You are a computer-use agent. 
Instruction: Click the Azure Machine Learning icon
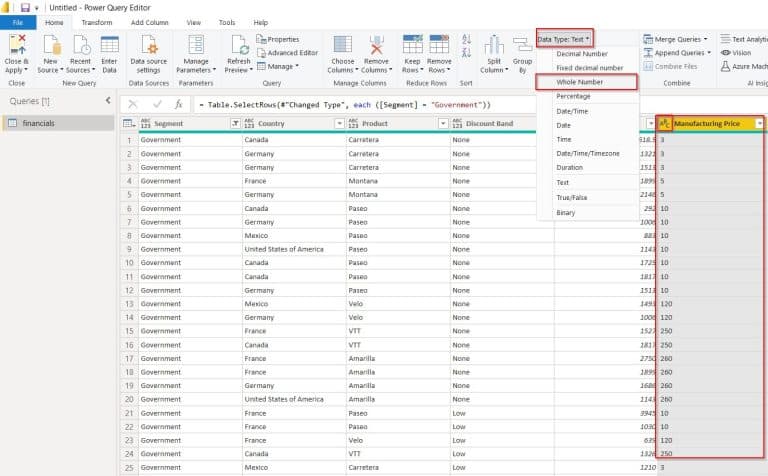pyautogui.click(x=725, y=66)
